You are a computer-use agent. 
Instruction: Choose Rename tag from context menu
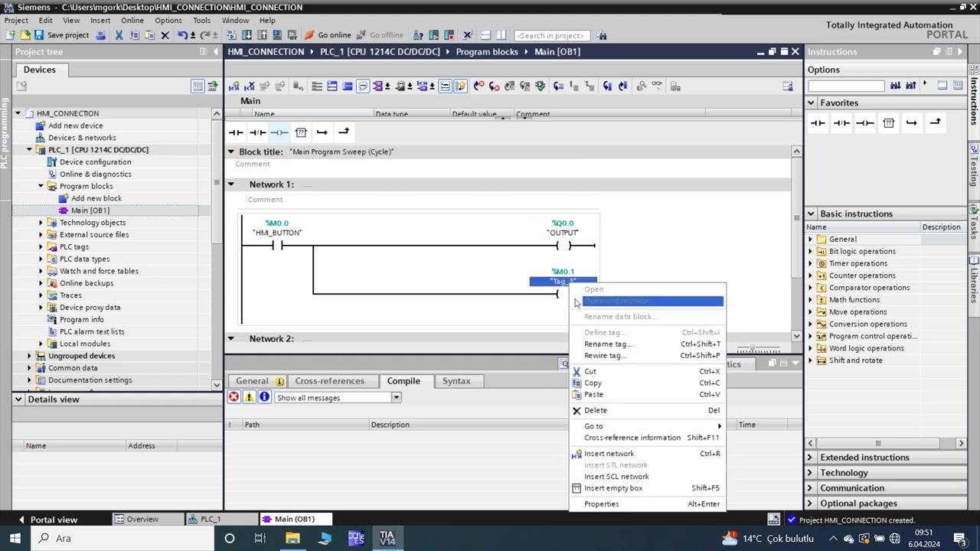pyautogui.click(x=608, y=344)
